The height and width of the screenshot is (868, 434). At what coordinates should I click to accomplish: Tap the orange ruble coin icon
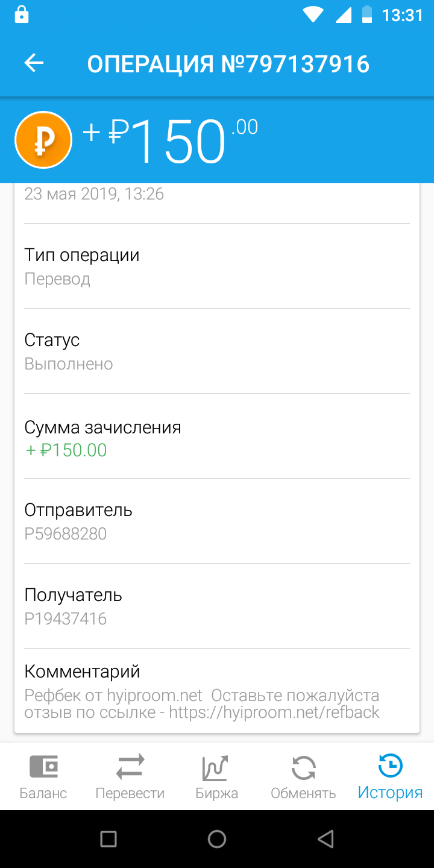(43, 140)
